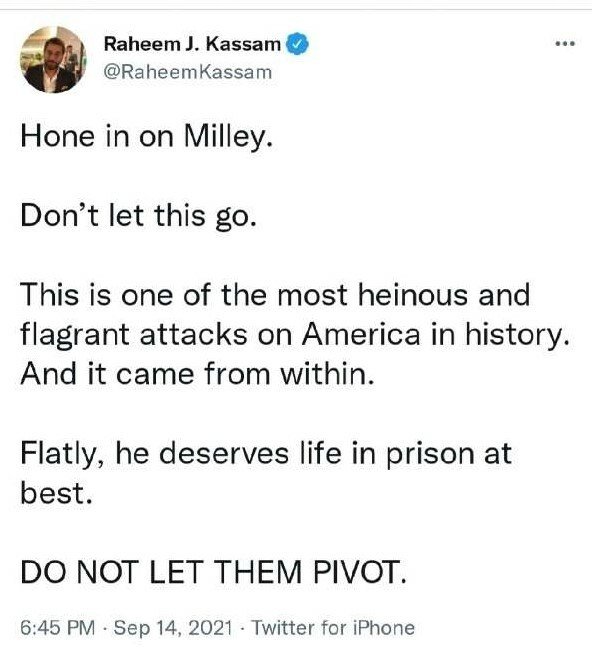Click the line 'DO NOT LET THEM PIVOT.'
The height and width of the screenshot is (652, 592).
click(x=213, y=572)
